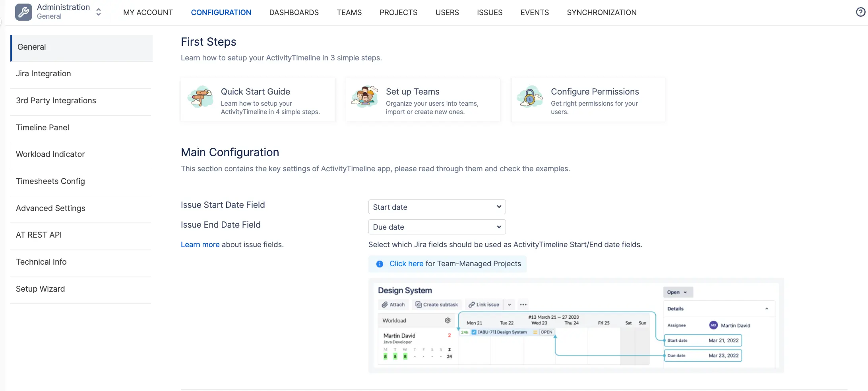Click the Set up Teams people icon
Viewport: 868px width, 391px height.
[365, 97]
